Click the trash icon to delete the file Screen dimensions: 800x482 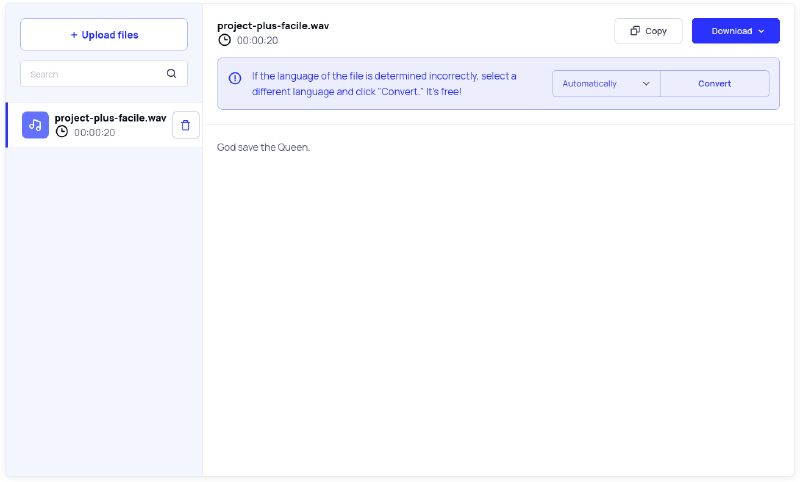185,125
